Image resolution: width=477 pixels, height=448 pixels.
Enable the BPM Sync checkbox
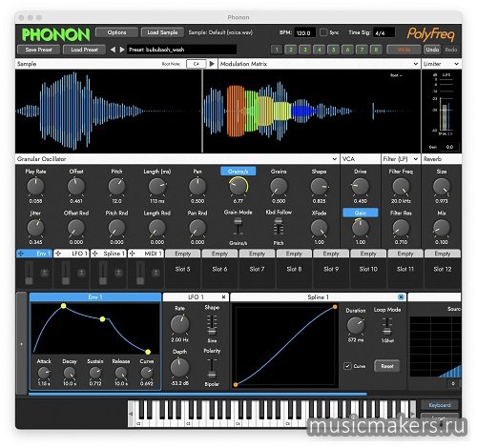pyautogui.click(x=323, y=32)
